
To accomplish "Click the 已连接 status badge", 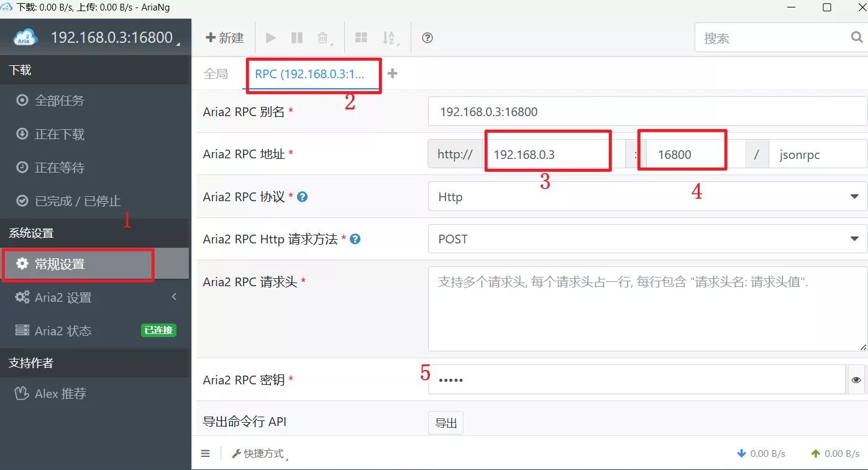I will coord(158,330).
